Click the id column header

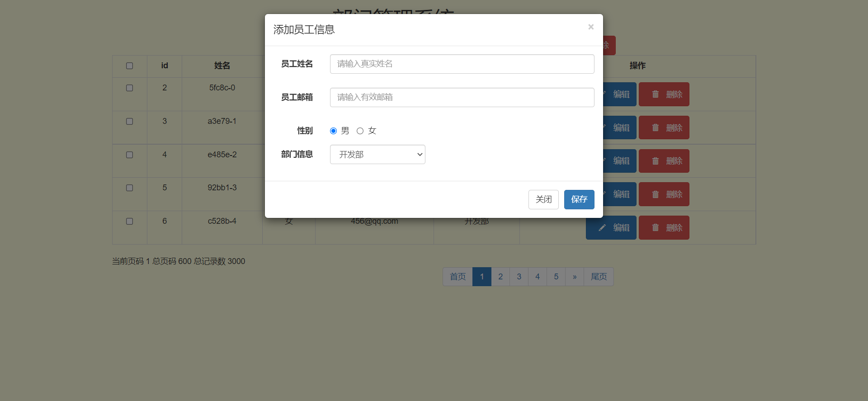(165, 66)
